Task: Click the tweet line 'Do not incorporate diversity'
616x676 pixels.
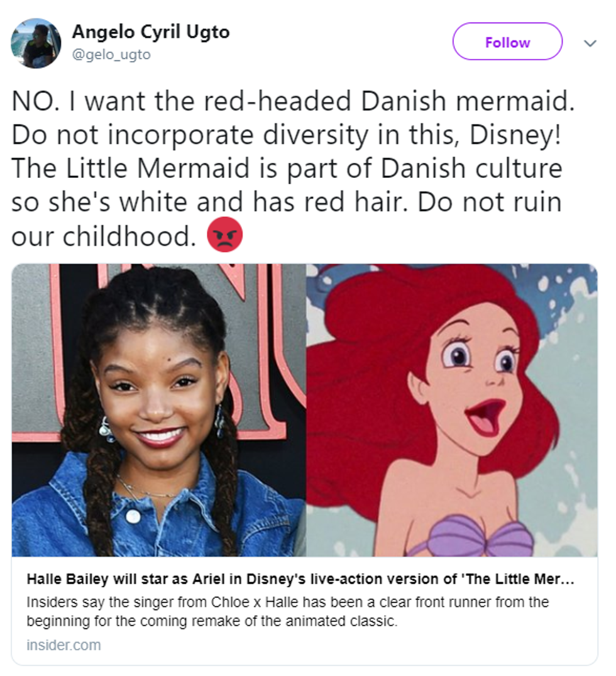Action: coord(287,135)
